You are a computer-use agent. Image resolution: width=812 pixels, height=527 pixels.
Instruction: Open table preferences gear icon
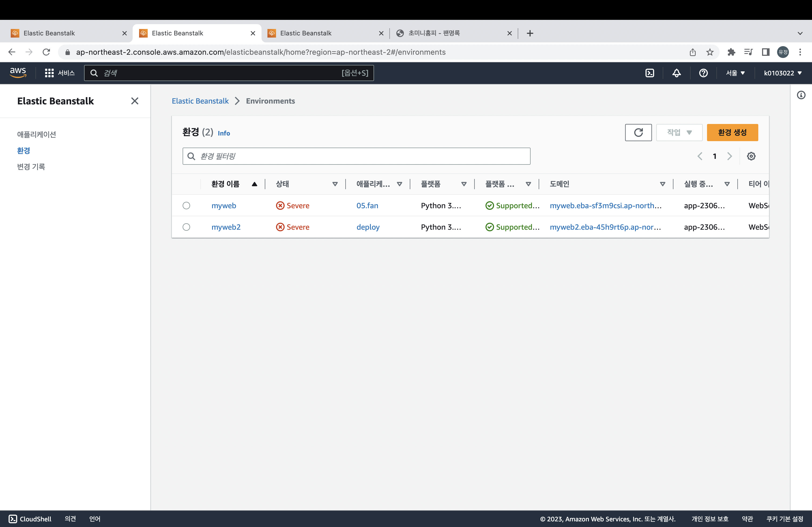click(751, 156)
